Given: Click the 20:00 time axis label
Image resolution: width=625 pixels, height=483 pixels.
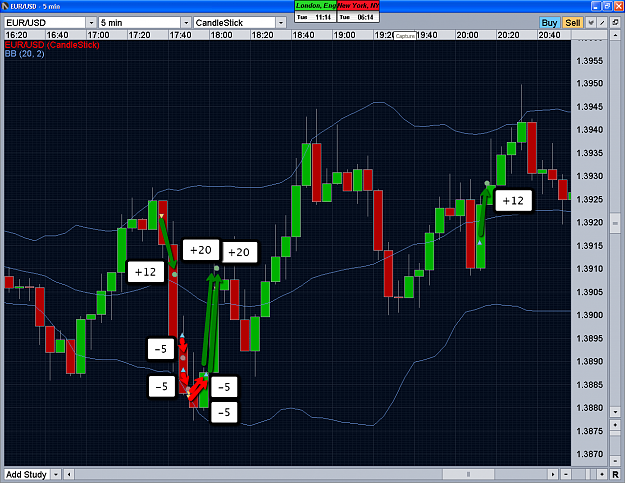Looking at the screenshot, I should [467, 35].
